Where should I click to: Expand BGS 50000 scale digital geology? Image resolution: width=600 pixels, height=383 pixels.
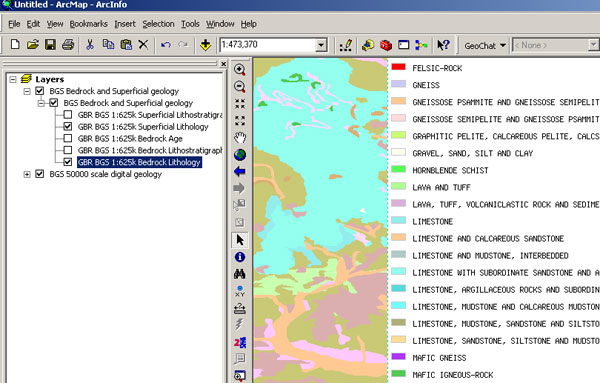[27, 174]
